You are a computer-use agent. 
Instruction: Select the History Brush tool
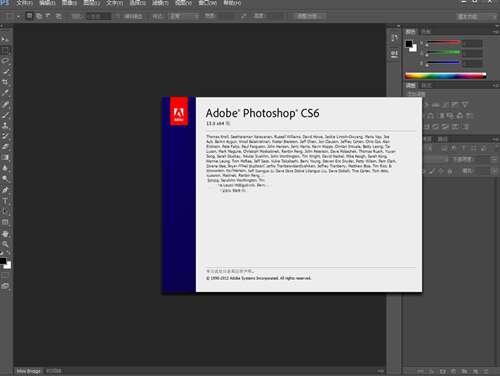pos(5,136)
